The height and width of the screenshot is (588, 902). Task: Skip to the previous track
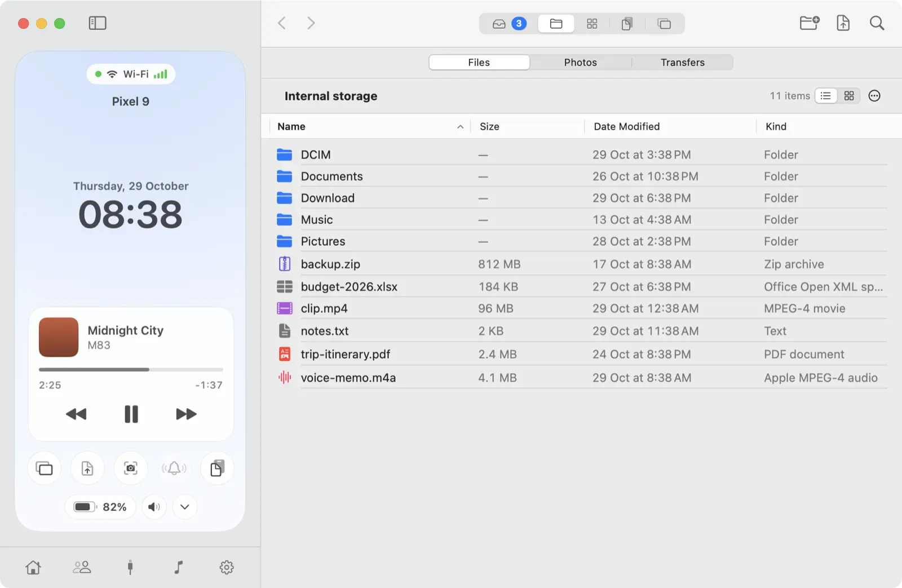(x=76, y=414)
